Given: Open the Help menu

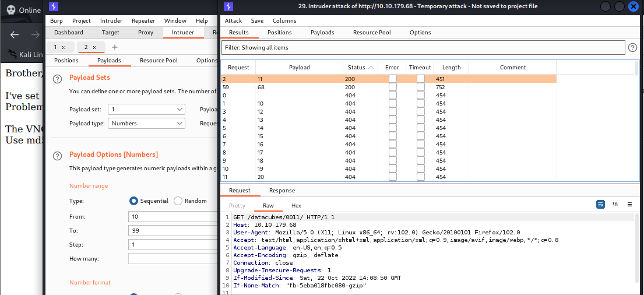Looking at the screenshot, I should click(x=202, y=20).
